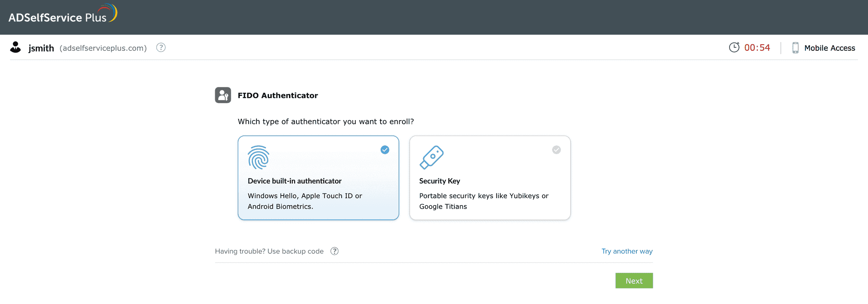Select the Security Key radio checkmark
This screenshot has width=868, height=304.
click(x=556, y=150)
